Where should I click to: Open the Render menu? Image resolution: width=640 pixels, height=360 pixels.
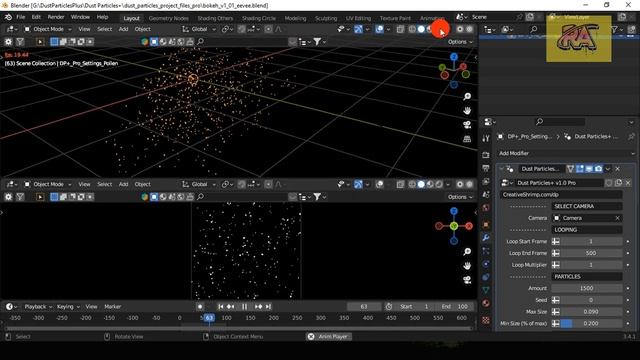(56, 17)
